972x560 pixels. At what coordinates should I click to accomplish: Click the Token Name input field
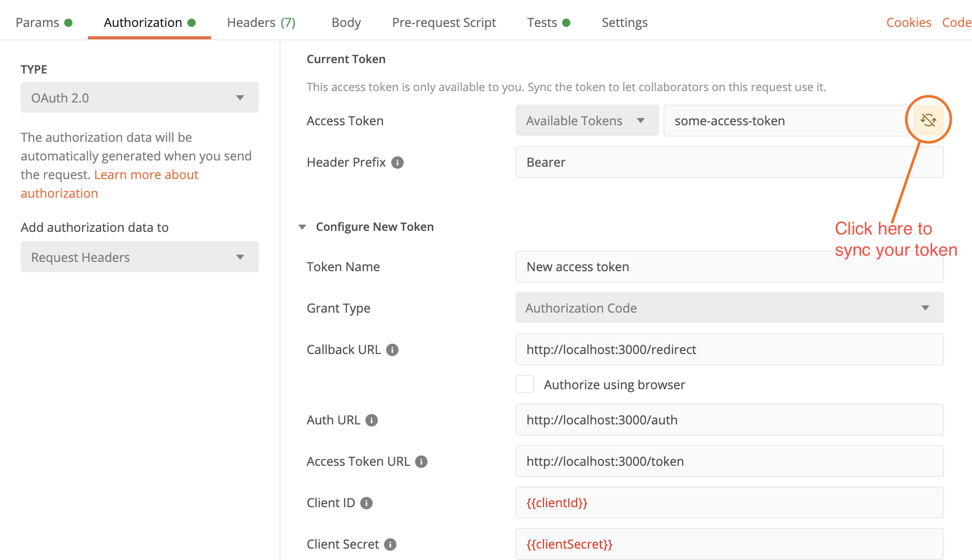[729, 267]
